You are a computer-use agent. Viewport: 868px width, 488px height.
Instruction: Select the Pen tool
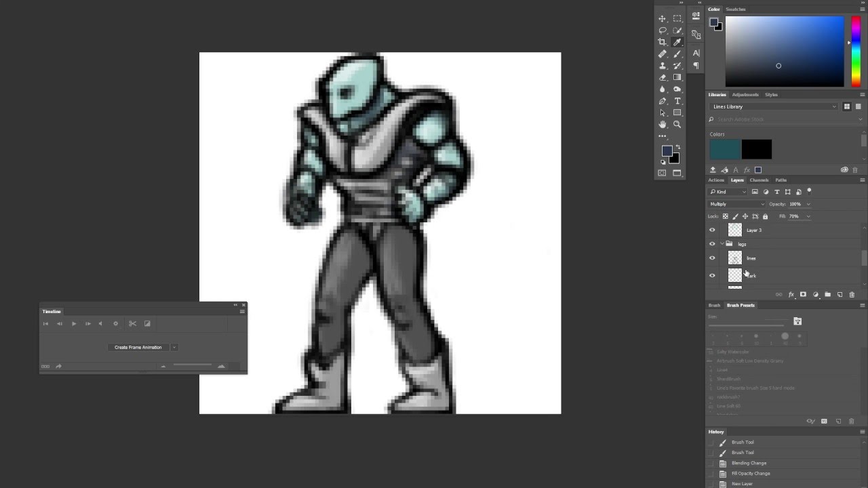662,100
